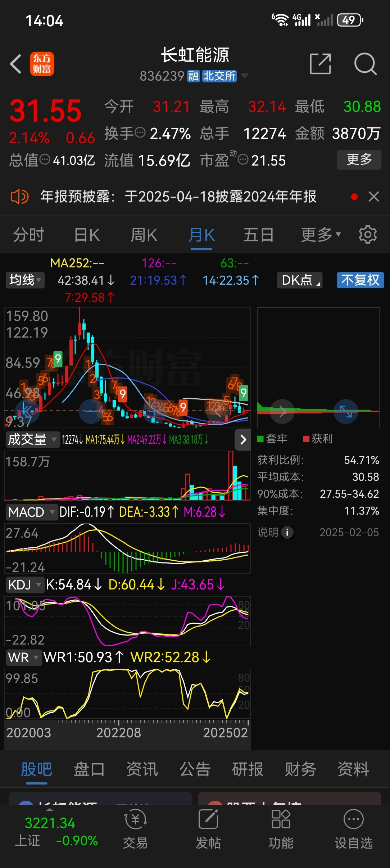Toggle 不复权 adjustment mode
Screen dimensions: 390x868
(x=360, y=280)
